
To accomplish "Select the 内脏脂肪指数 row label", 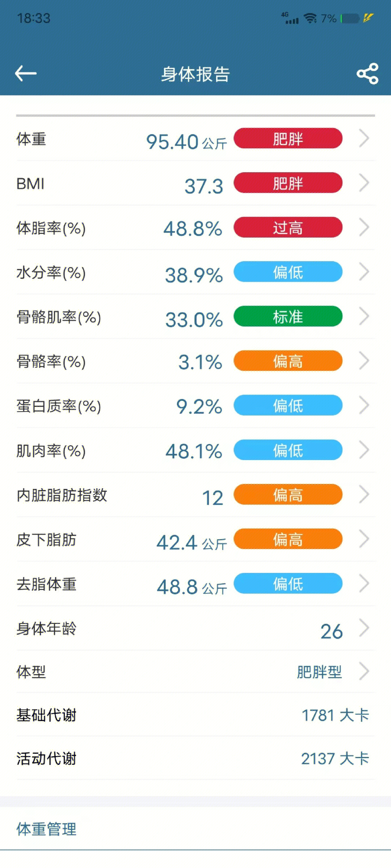I will click(62, 495).
